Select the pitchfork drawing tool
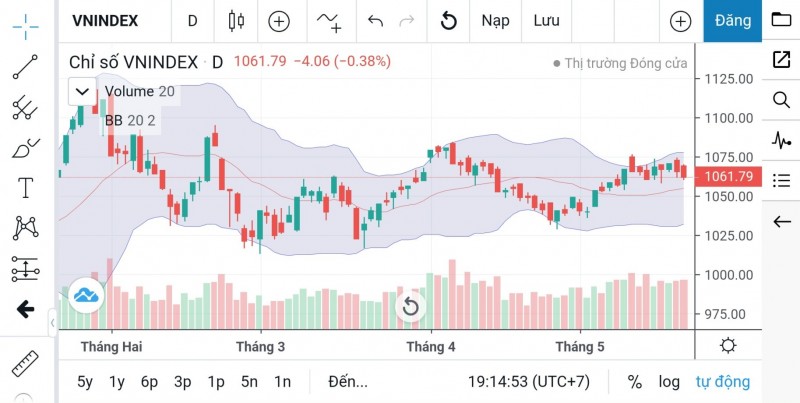 click(x=25, y=108)
